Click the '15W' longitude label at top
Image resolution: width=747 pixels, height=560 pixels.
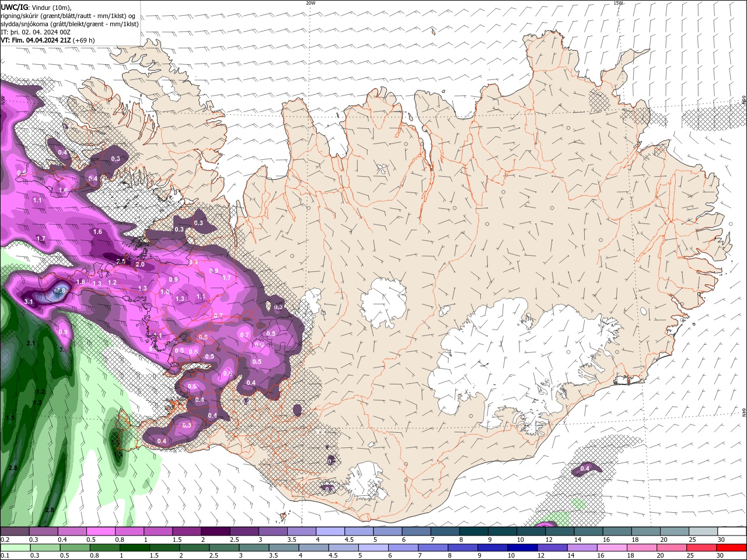618,3
